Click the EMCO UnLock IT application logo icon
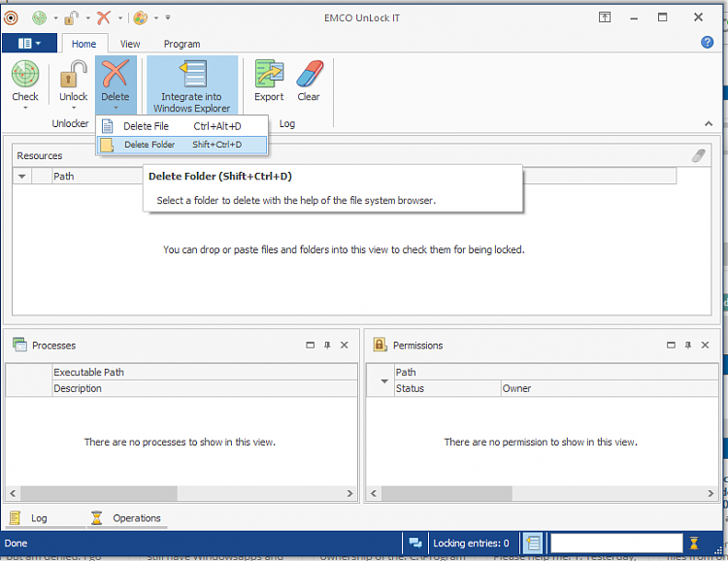Image resolution: width=728 pixels, height=561 pixels. coord(11,18)
